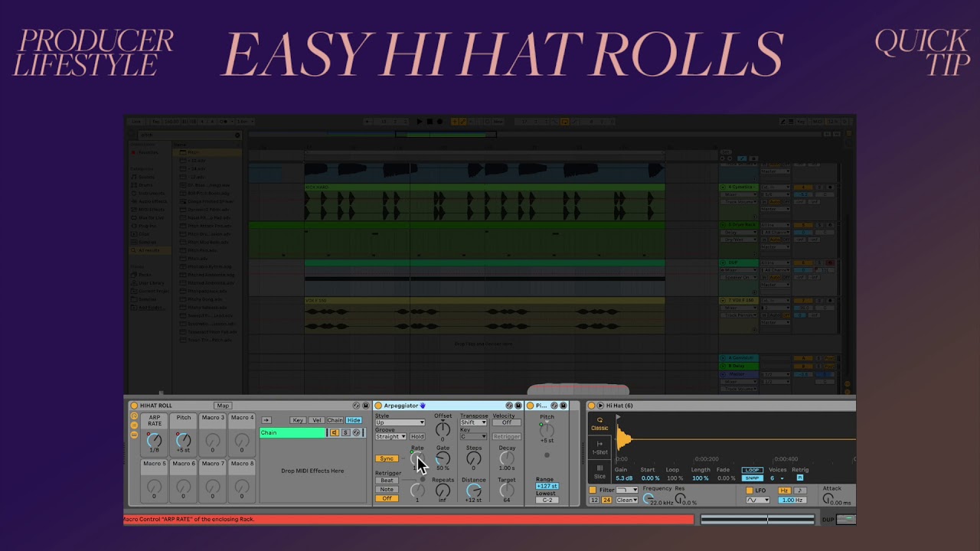Save the Pitch device preset
The width and height of the screenshot is (980, 551).
[x=563, y=406]
